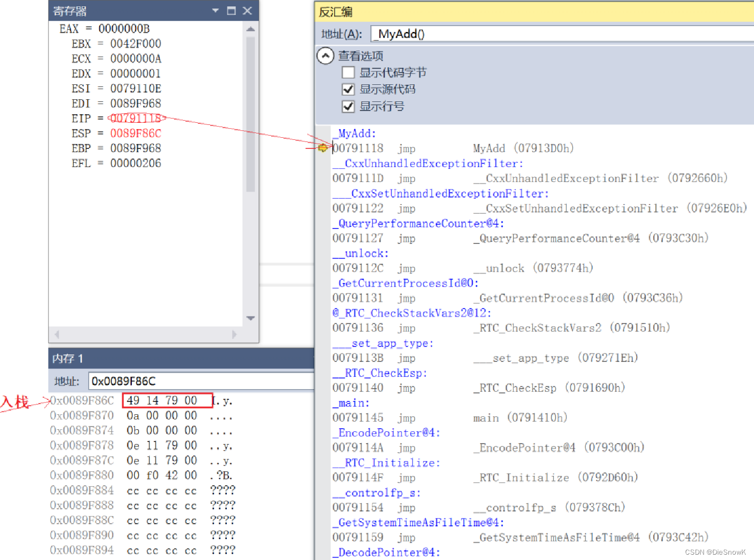Uncheck the show source code checkbox
Screen dimensions: 754x560
pyautogui.click(x=348, y=89)
